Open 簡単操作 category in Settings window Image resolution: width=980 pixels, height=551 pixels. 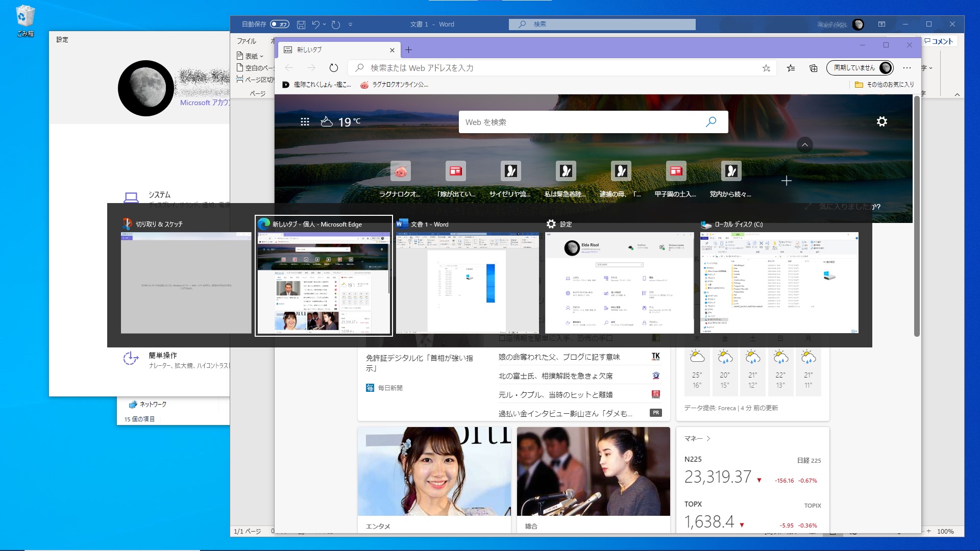(x=177, y=360)
